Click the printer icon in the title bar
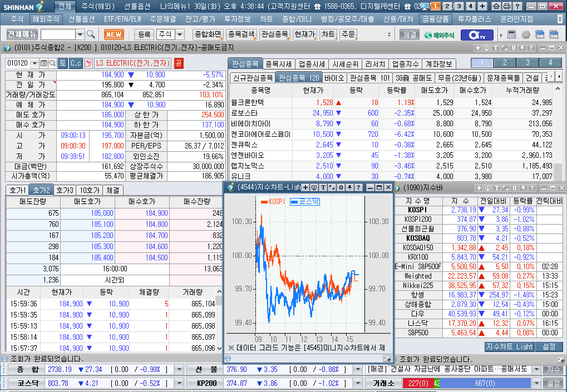 507,6
